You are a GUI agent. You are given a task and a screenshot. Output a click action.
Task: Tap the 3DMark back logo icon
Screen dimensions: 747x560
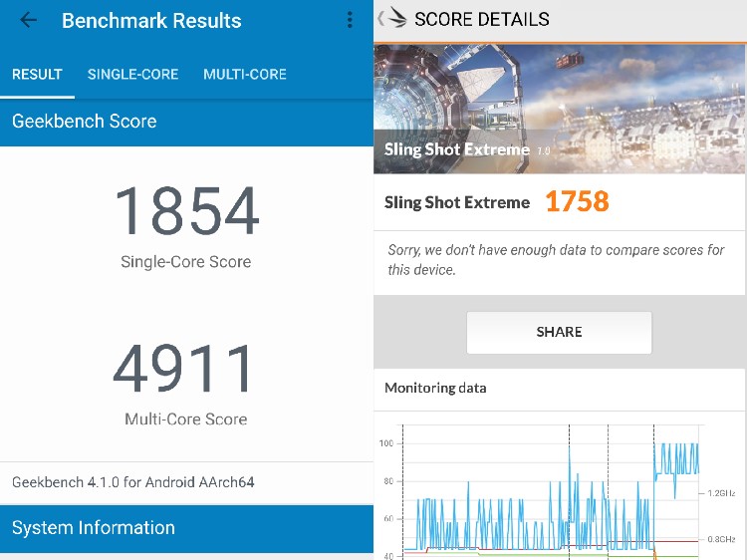[392, 19]
